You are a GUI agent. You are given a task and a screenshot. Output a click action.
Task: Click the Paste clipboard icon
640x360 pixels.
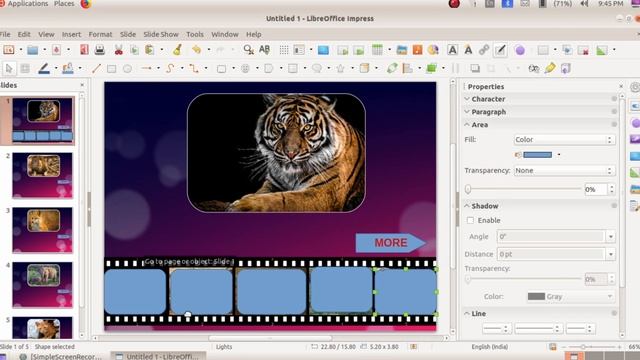pyautogui.click(x=150, y=50)
